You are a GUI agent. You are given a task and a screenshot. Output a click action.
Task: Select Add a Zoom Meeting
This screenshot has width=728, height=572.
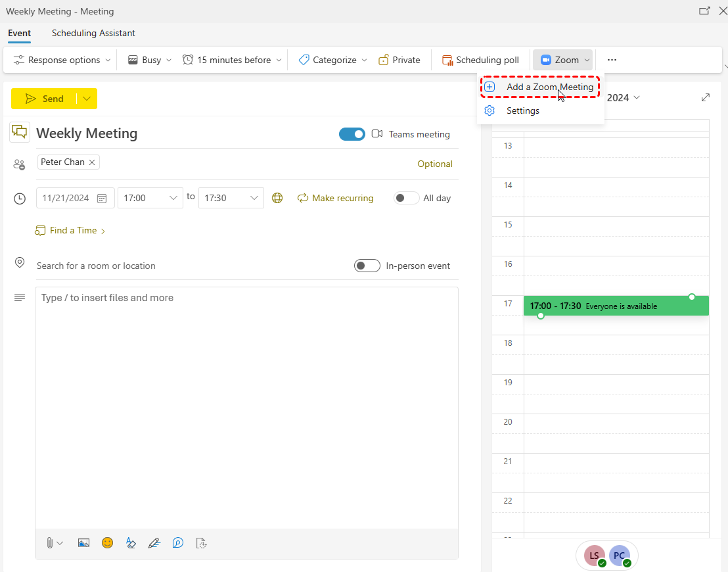point(541,87)
